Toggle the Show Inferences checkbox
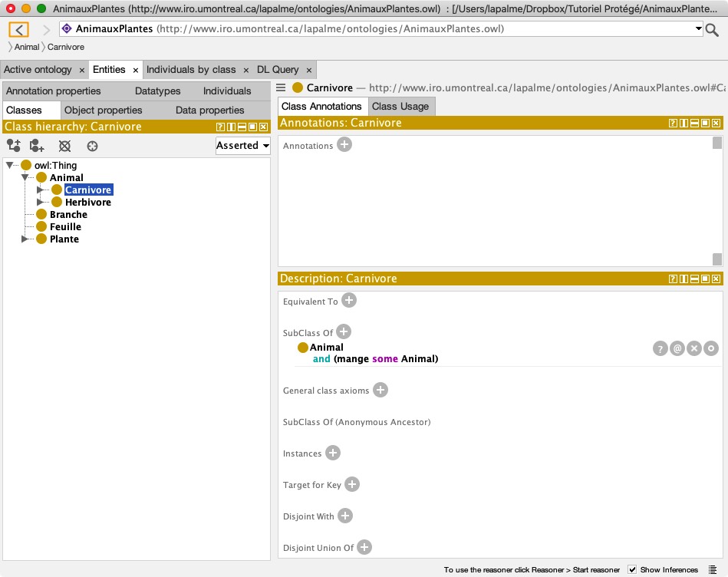 [x=632, y=569]
